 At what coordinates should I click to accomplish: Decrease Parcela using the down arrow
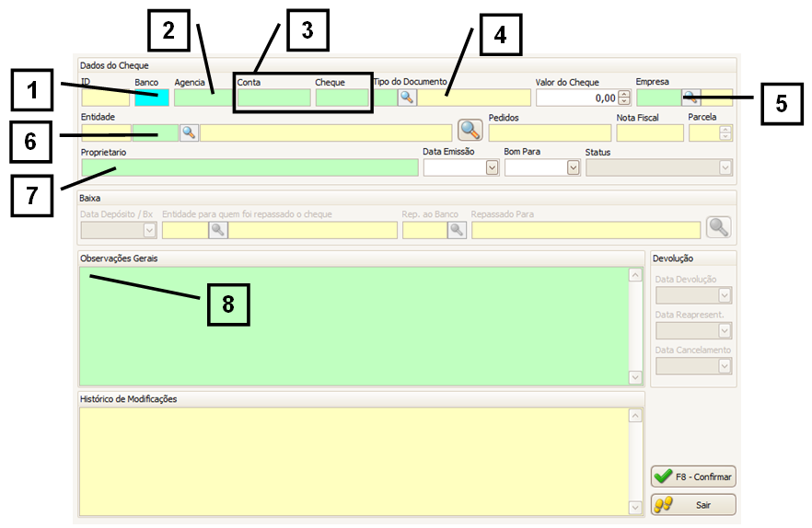[725, 137]
